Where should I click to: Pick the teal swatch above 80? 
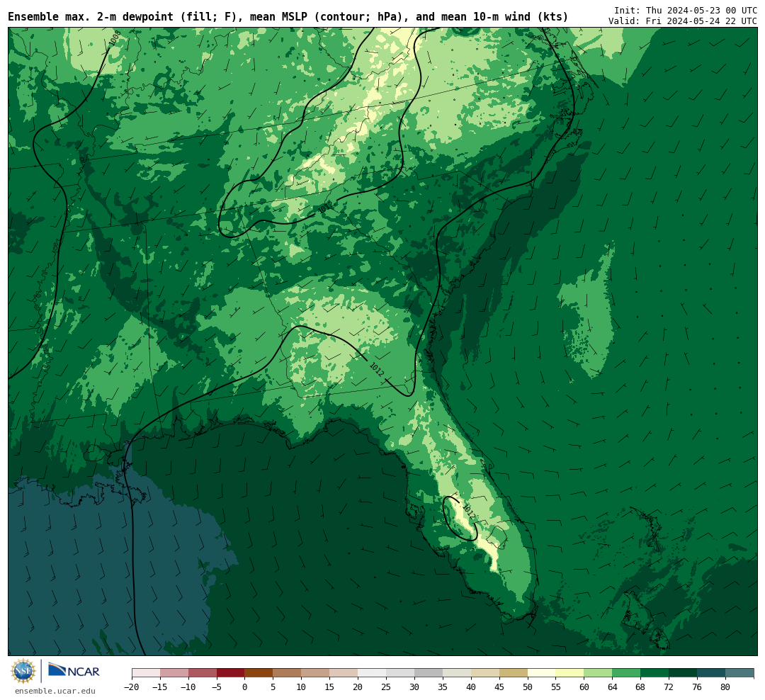[739, 673]
